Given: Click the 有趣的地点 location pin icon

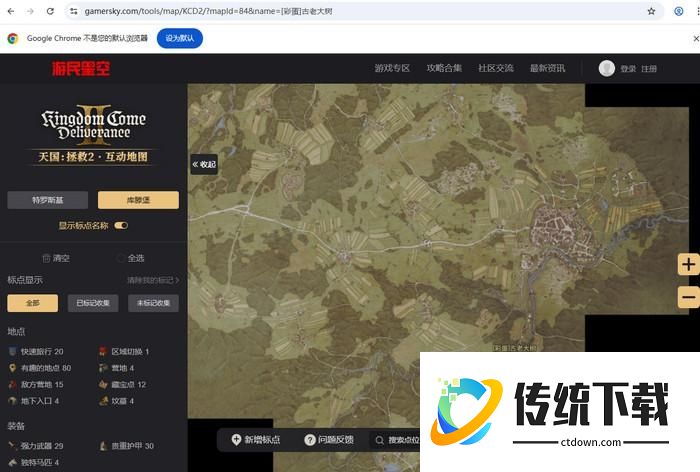Looking at the screenshot, I should coord(13,368).
